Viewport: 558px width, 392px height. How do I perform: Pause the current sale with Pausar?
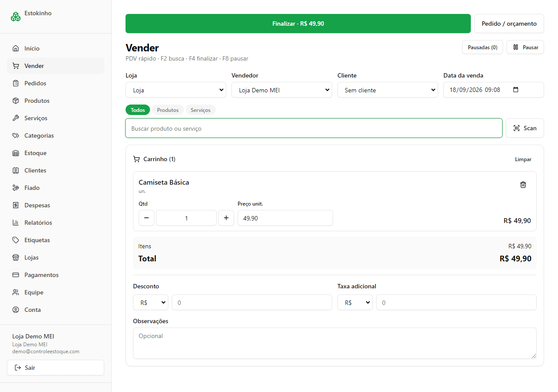click(525, 47)
